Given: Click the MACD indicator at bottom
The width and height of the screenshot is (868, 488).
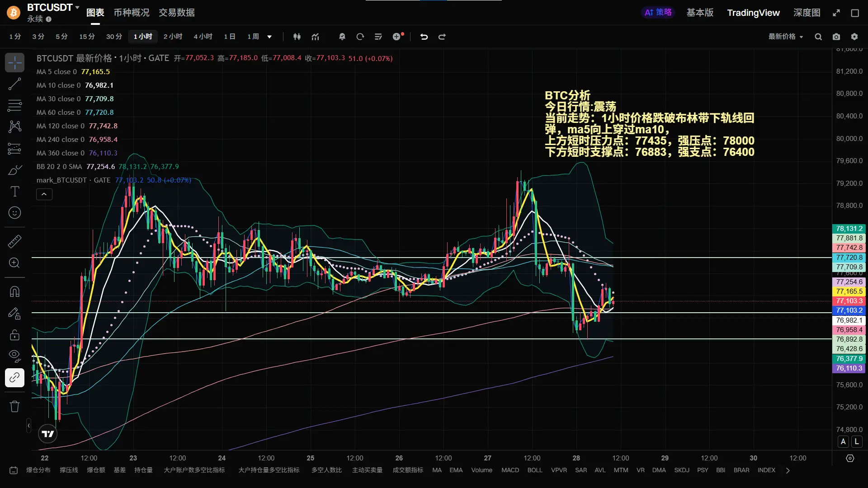Looking at the screenshot, I should pyautogui.click(x=510, y=470).
